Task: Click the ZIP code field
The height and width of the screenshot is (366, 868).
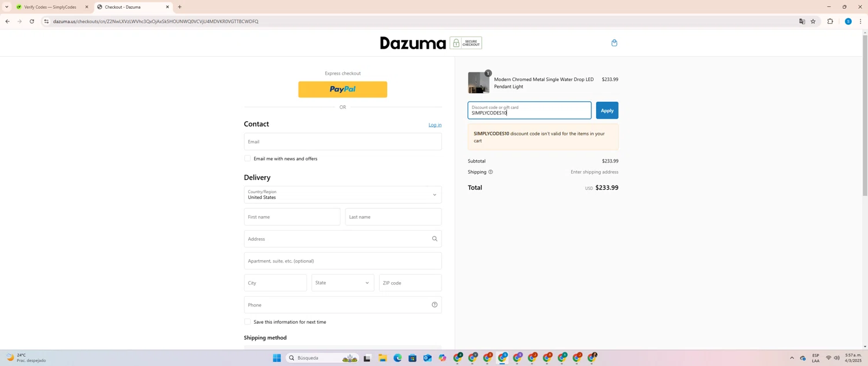Action: [x=410, y=283]
